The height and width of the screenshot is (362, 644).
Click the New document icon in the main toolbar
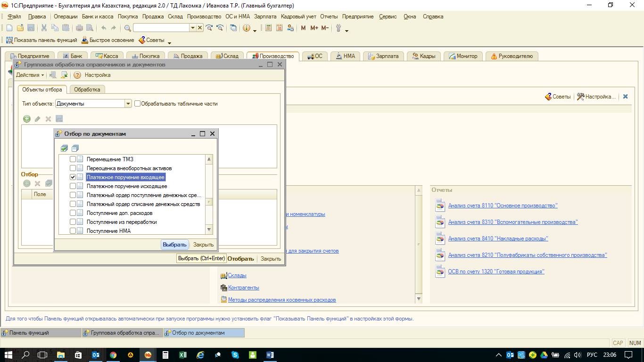coord(9,28)
